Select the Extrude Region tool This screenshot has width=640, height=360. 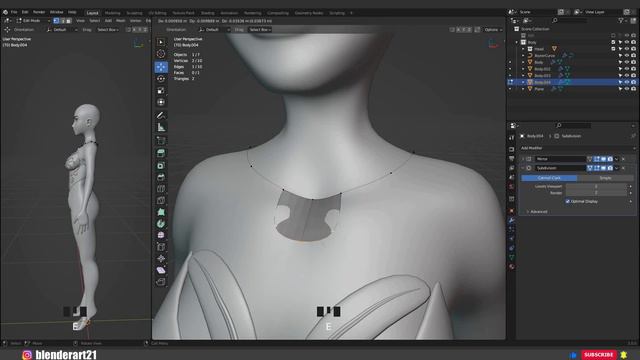coord(161,153)
